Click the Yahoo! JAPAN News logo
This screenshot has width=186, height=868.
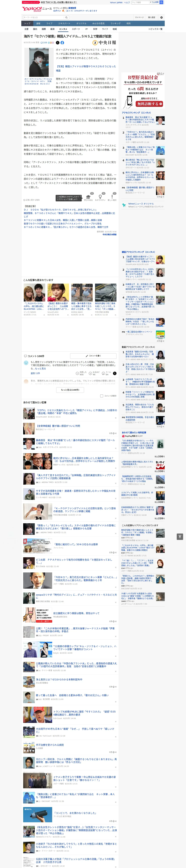pos(37,9)
